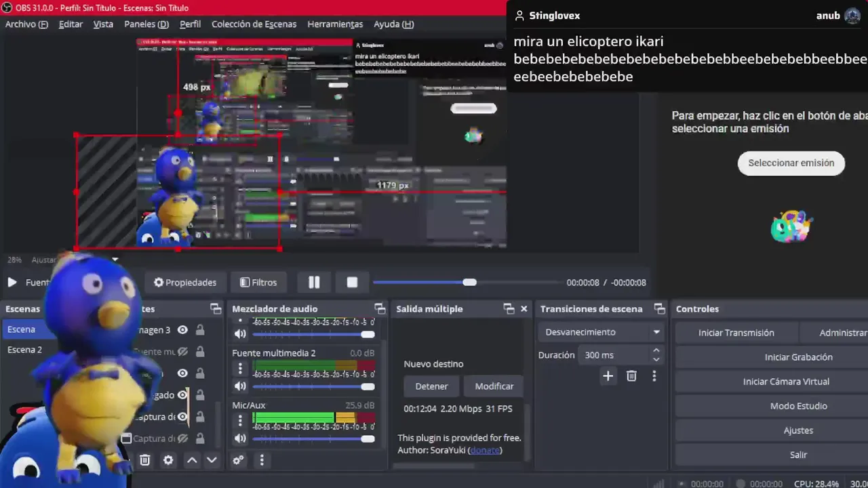Show the dimmed Captura source with window icon

click(182, 439)
